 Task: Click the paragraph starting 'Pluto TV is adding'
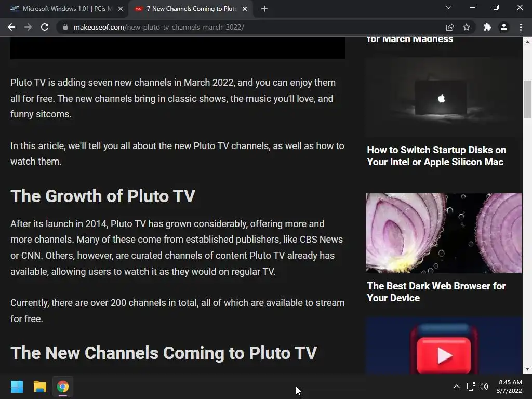173,98
